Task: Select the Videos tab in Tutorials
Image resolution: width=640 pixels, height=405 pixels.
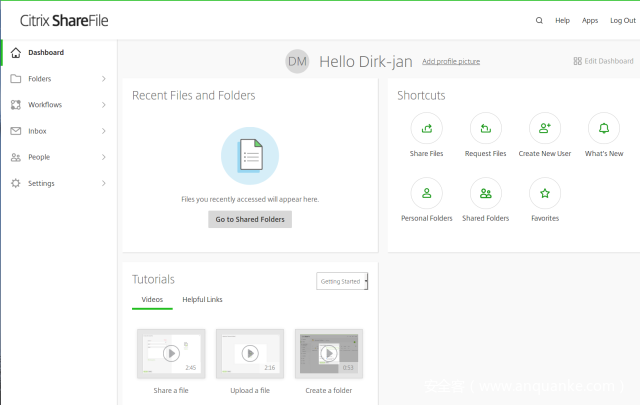Action: [x=152, y=300]
